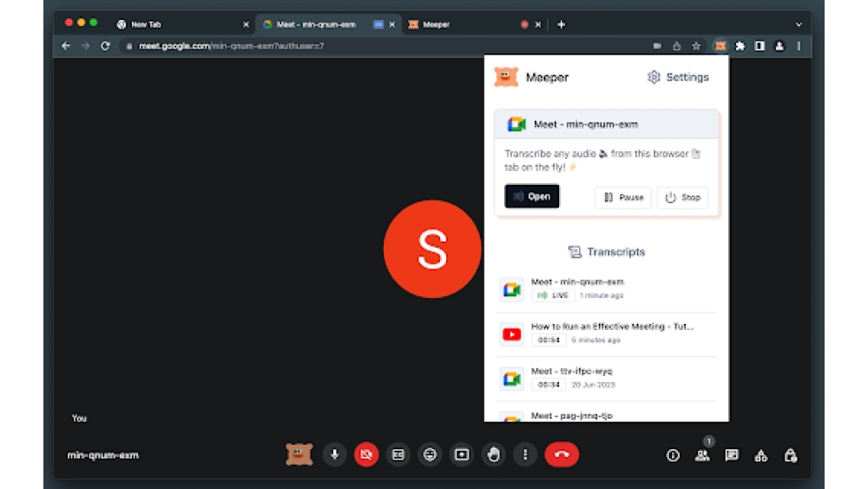Click Meeper extension icon in Chrome toolbar

point(720,46)
